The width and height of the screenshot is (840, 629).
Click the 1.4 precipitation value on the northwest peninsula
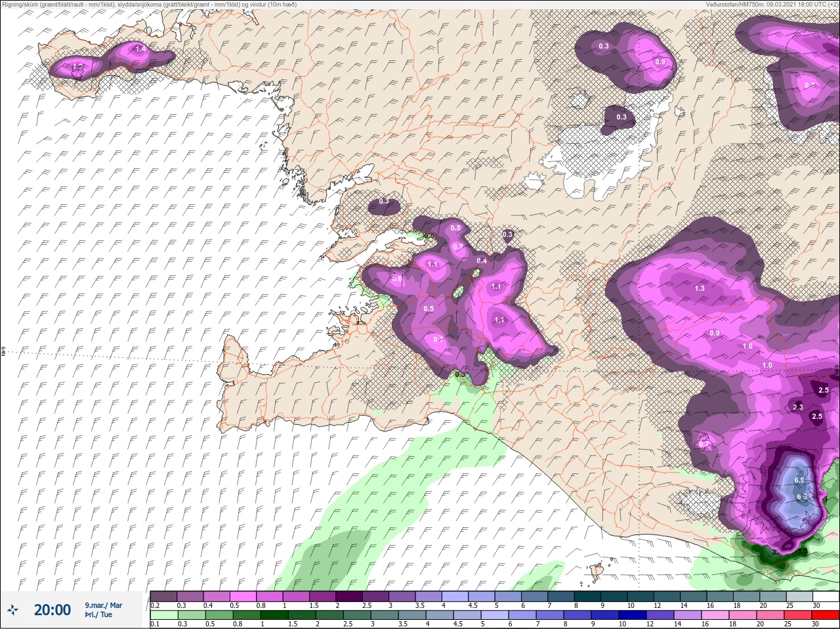(x=140, y=49)
